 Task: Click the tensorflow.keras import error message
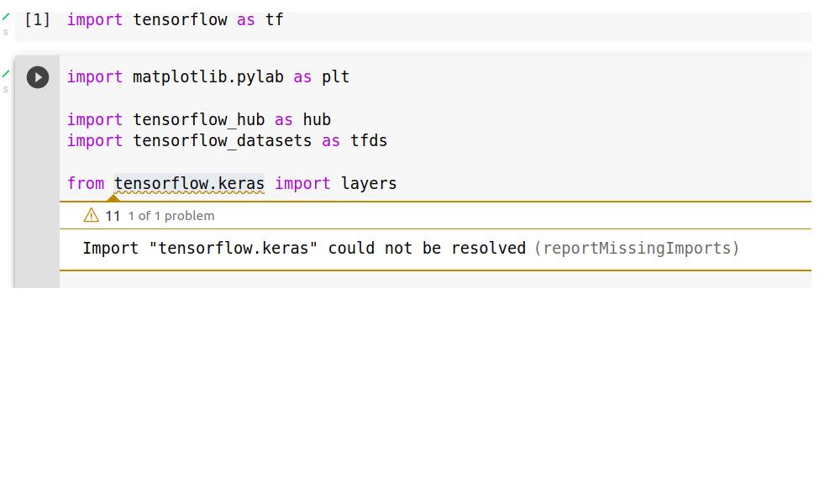tap(302, 248)
